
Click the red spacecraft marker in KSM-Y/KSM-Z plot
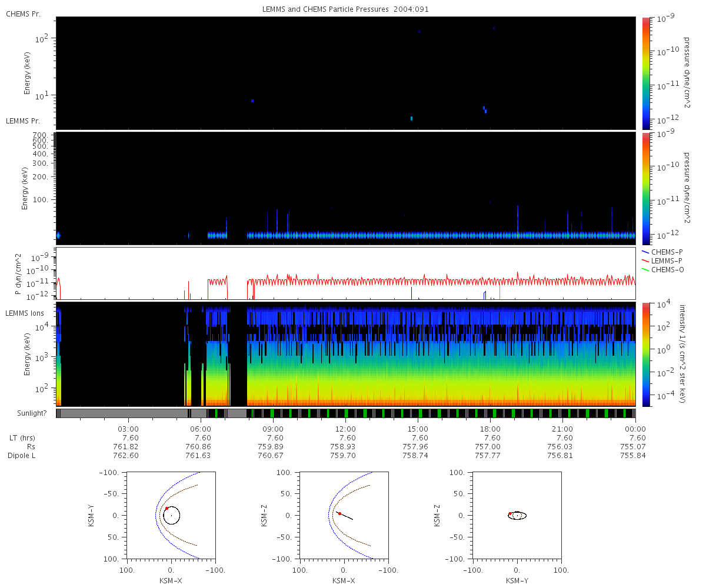pyautogui.click(x=510, y=513)
